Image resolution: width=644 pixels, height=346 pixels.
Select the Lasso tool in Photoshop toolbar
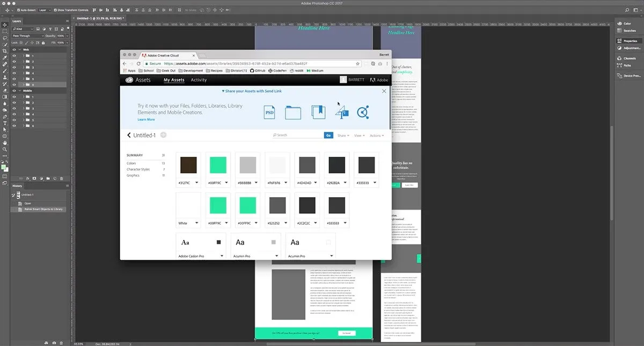point(5,38)
